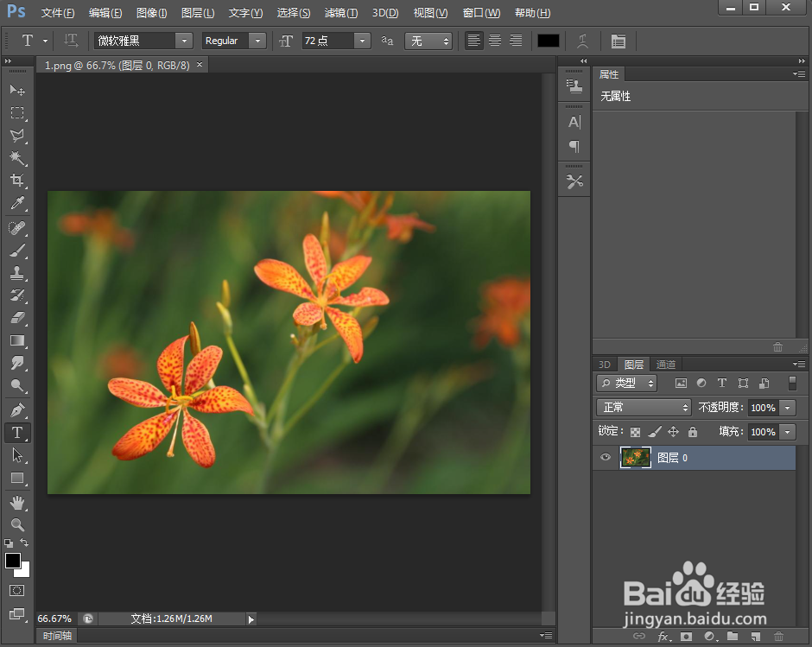Select the Crop tool
The image size is (812, 647).
click(x=16, y=181)
